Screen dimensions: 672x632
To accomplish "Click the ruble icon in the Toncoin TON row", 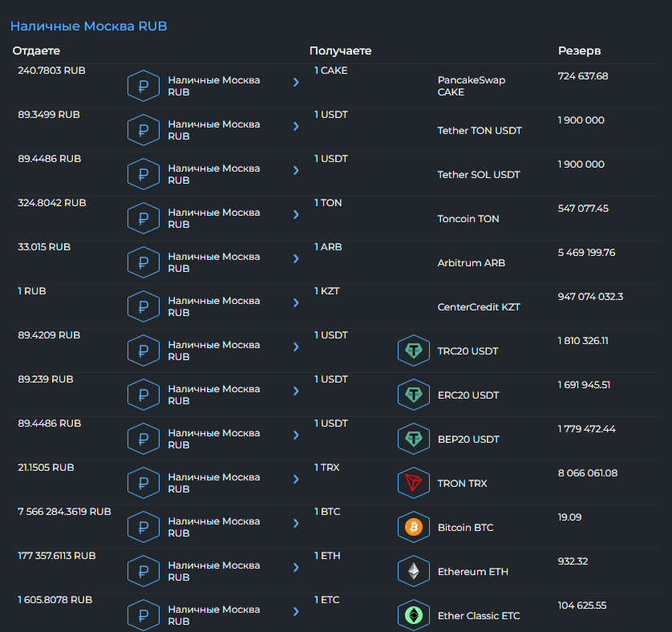I will [144, 218].
